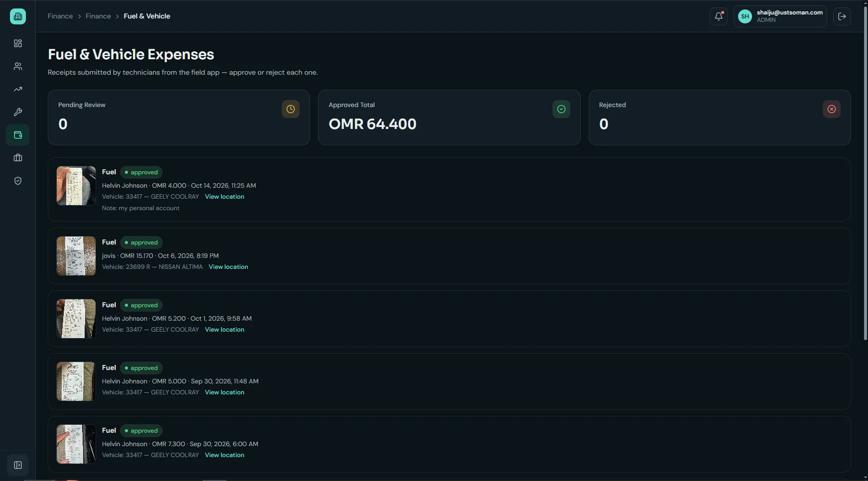Open the briefcase section in sidebar
The image size is (868, 481).
pos(18,158)
